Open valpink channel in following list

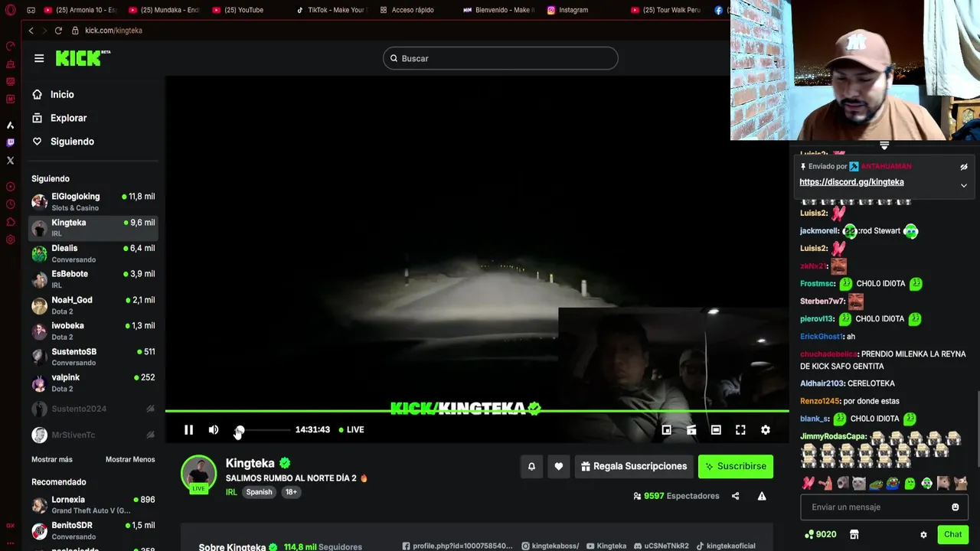tap(93, 383)
